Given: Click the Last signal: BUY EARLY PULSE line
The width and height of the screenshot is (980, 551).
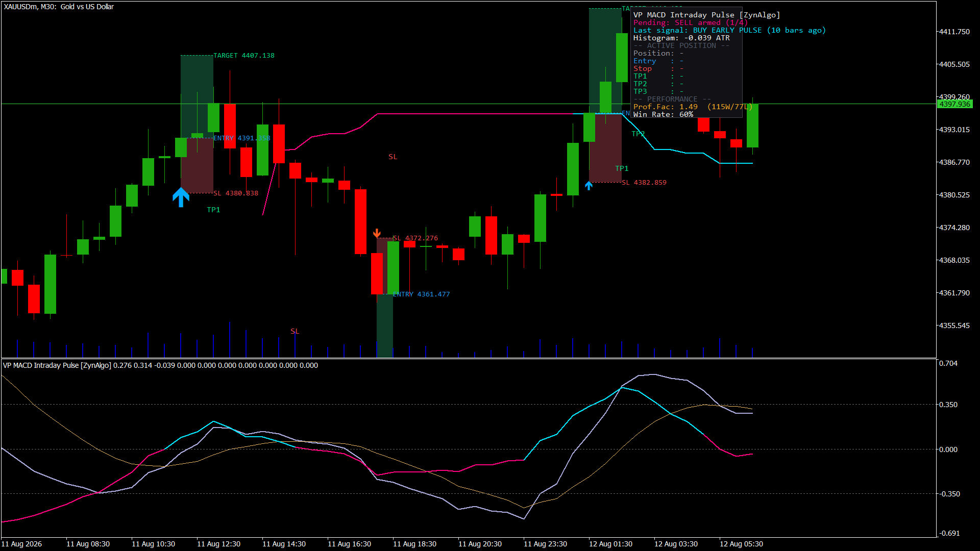Looking at the screenshot, I should point(729,31).
